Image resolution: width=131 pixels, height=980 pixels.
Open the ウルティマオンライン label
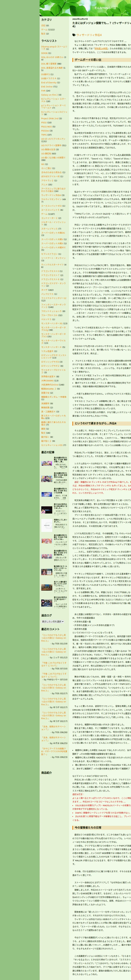pyautogui.click(x=51, y=199)
